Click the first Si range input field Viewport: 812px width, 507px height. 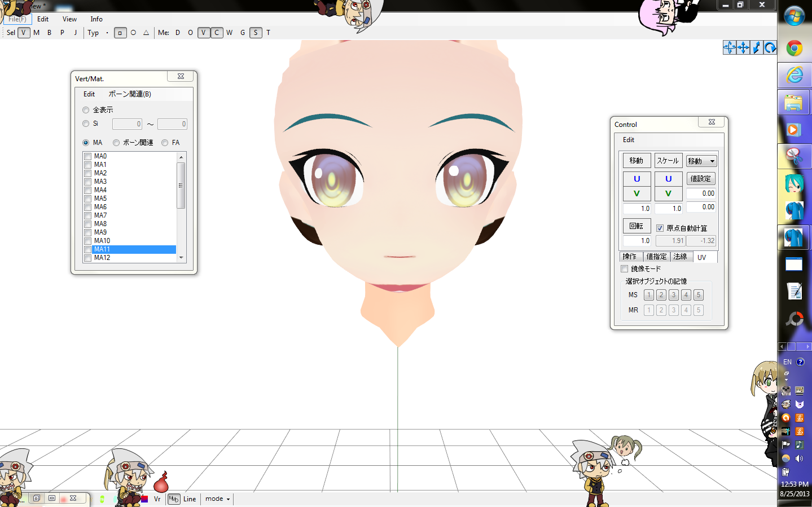[x=127, y=124]
